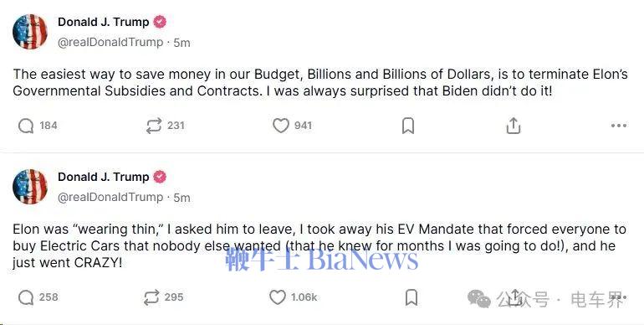Open text of the CRAZY post

319,245
